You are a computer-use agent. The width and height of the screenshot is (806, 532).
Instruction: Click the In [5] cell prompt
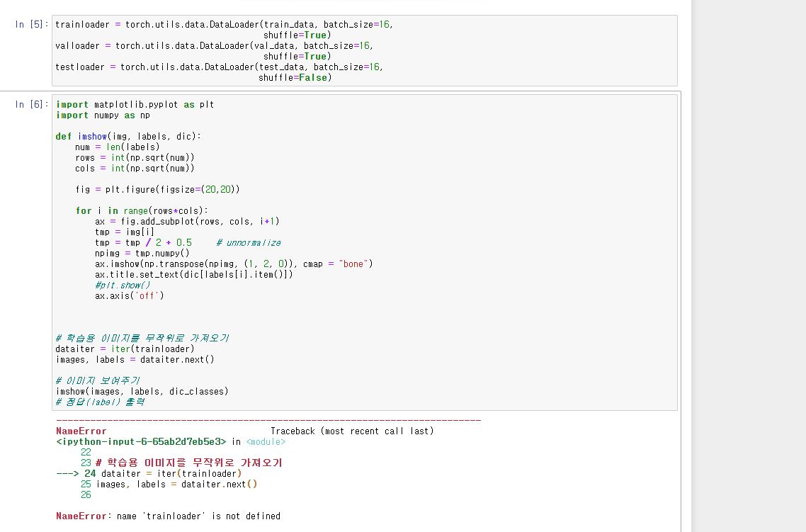pyautogui.click(x=32, y=25)
